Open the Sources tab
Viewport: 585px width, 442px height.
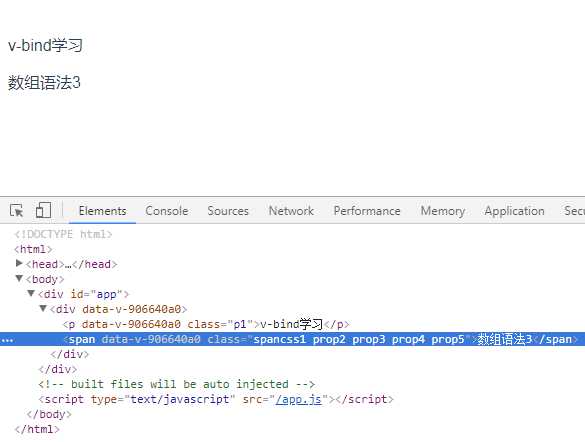click(x=228, y=211)
